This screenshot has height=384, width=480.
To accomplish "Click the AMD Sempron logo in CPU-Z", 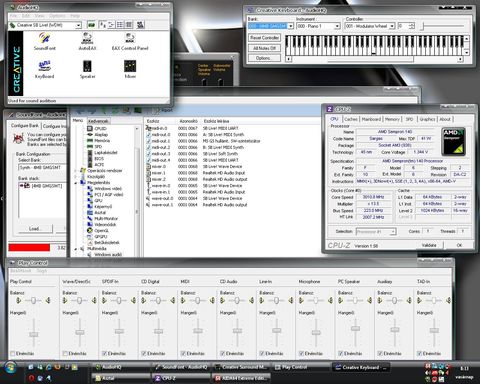I will click(x=453, y=142).
